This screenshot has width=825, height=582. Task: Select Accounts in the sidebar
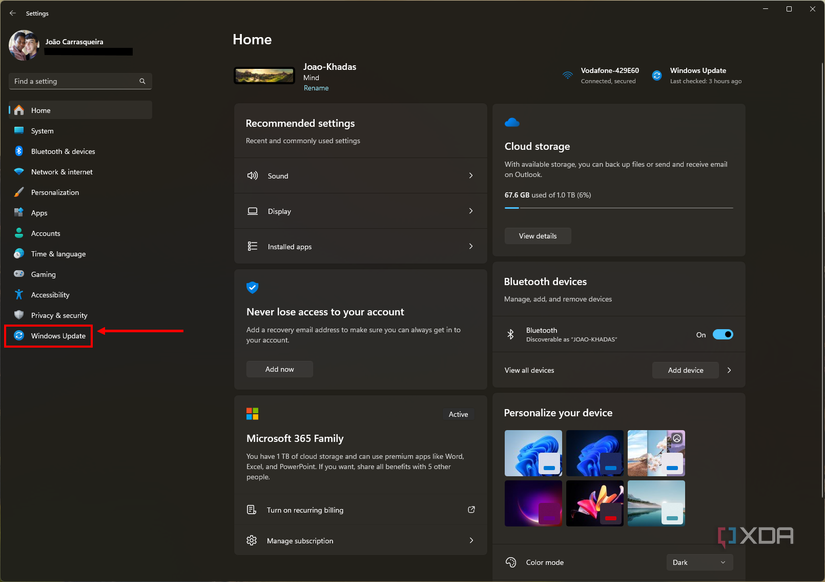tap(81, 233)
